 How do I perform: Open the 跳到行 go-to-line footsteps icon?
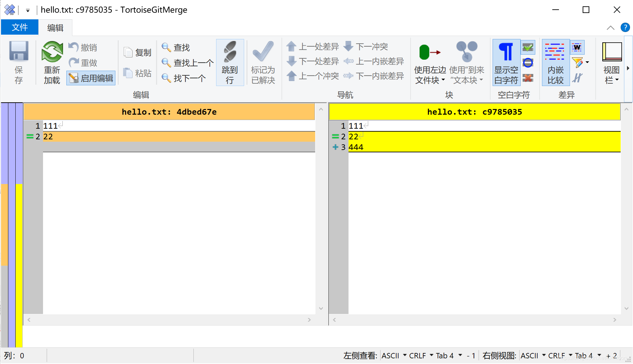pos(230,51)
